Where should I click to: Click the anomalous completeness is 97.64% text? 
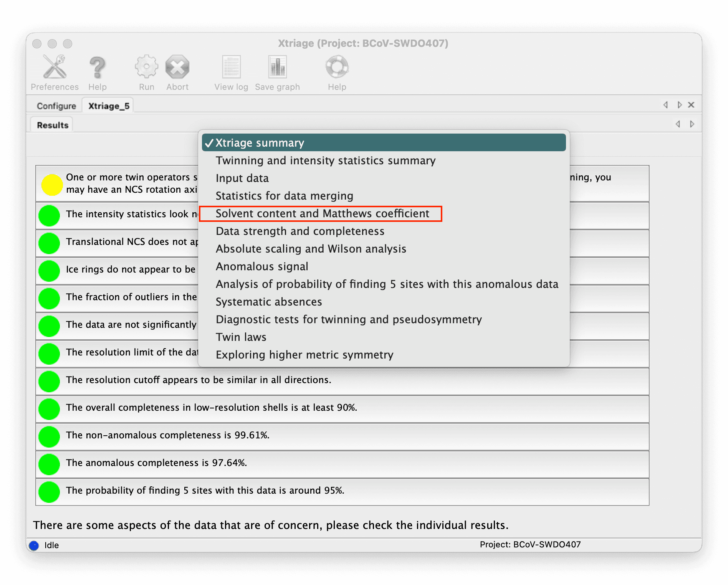156,463
